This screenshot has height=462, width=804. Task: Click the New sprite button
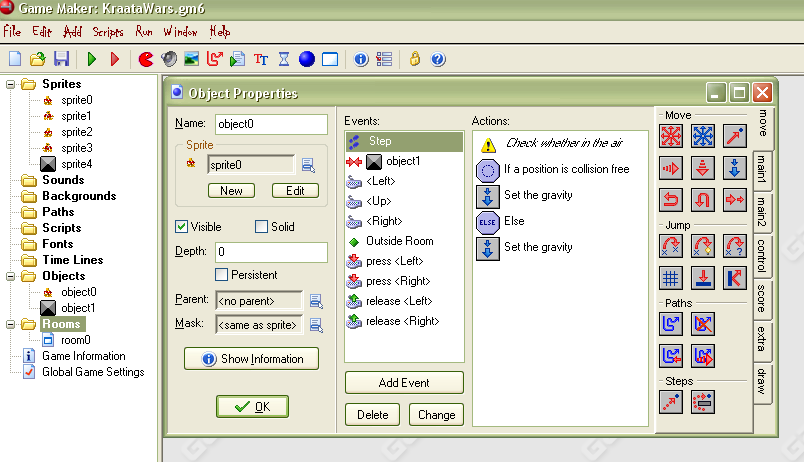tap(231, 191)
